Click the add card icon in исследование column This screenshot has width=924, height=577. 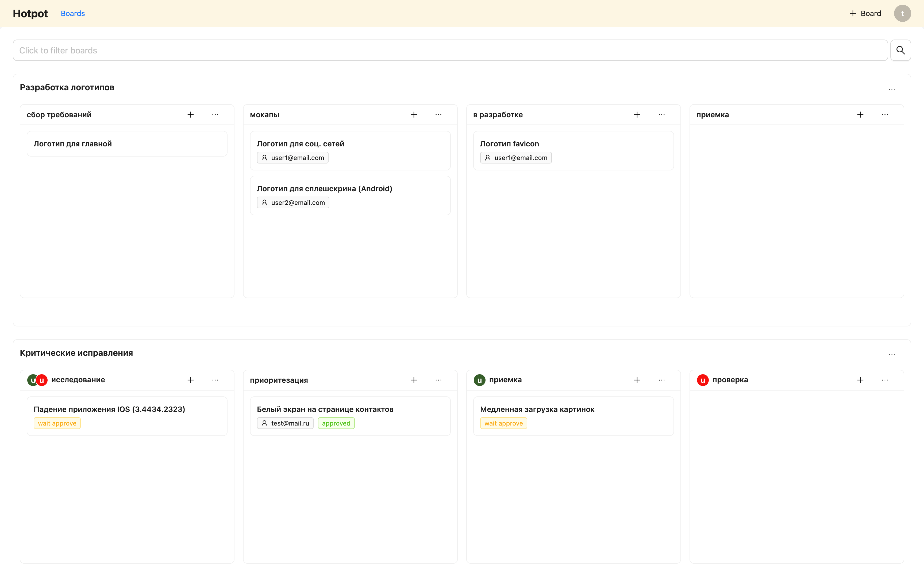coord(191,380)
